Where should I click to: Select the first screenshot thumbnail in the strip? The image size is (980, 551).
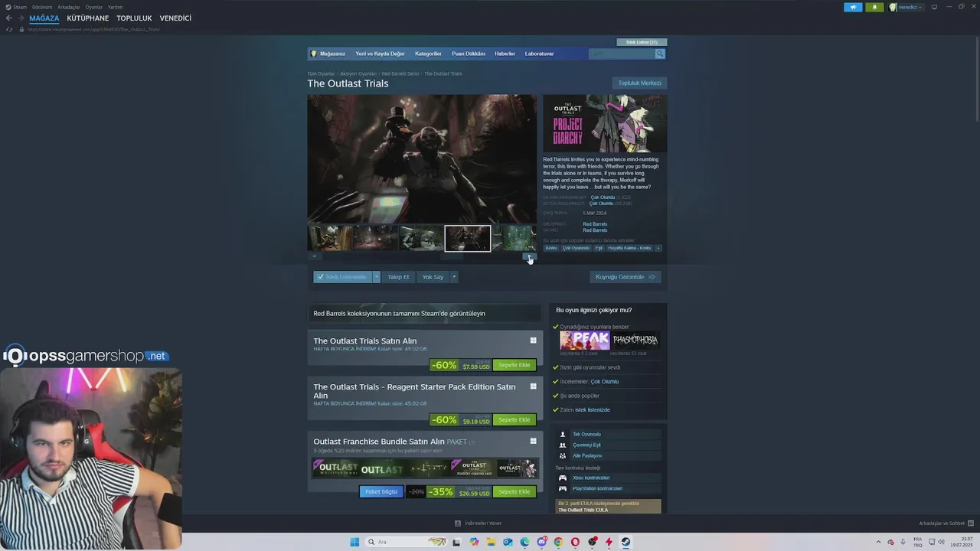pos(330,238)
